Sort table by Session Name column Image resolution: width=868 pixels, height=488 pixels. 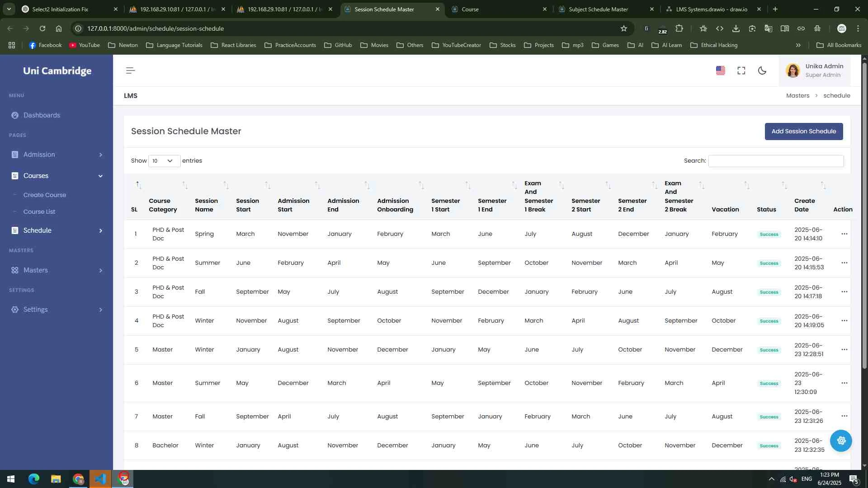pos(206,205)
